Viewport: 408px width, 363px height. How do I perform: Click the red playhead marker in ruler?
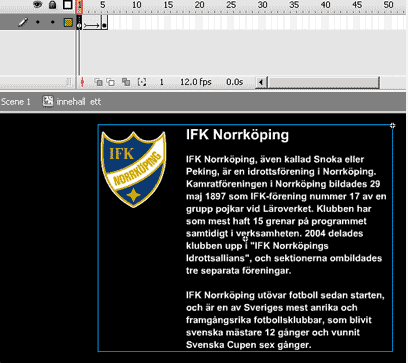click(79, 7)
